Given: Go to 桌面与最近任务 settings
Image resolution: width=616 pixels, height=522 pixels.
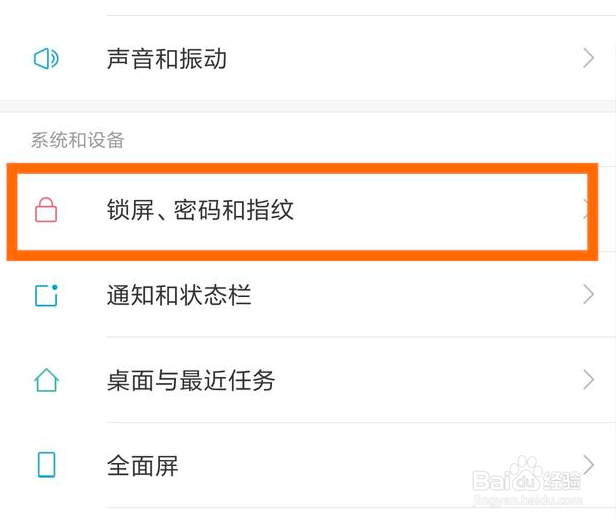Looking at the screenshot, I should [191, 380].
